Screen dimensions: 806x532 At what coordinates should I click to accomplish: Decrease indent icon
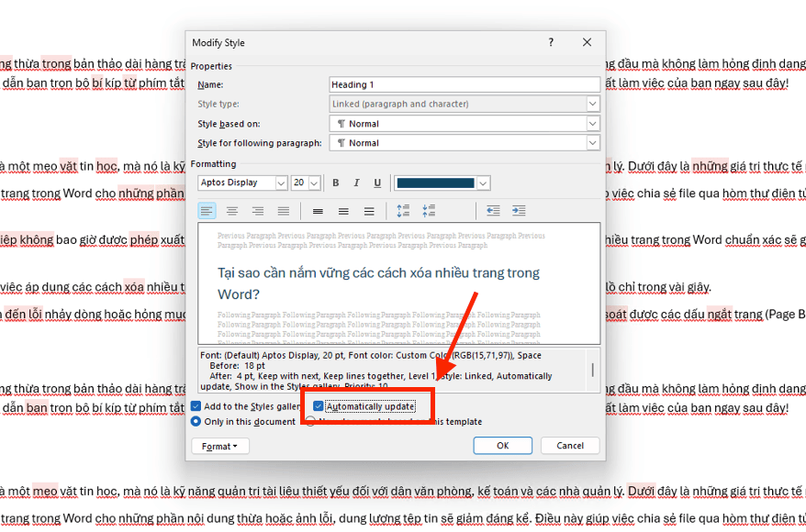point(493,211)
